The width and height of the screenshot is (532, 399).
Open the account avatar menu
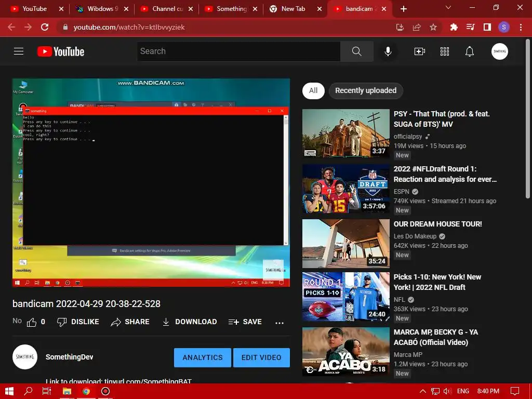499,51
